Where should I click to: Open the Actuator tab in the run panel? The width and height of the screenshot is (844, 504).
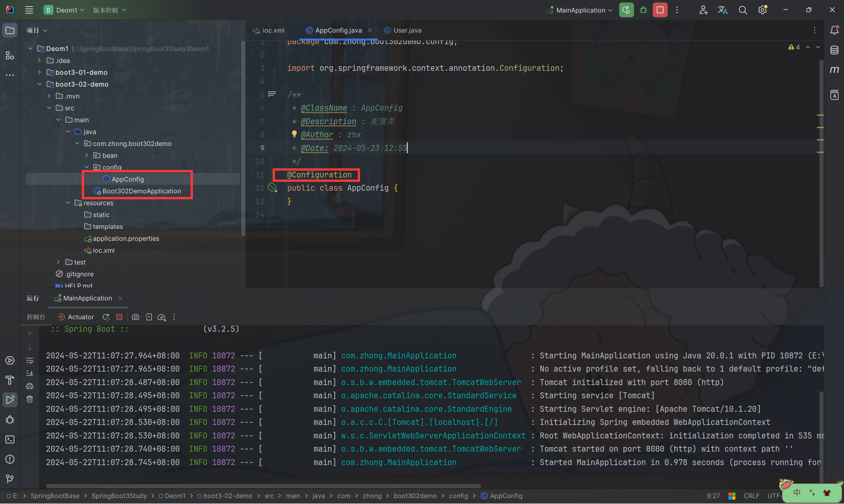pyautogui.click(x=76, y=317)
